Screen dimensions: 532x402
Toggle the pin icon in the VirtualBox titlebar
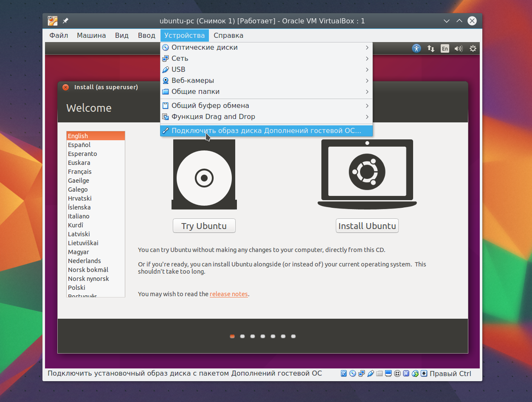coord(65,20)
